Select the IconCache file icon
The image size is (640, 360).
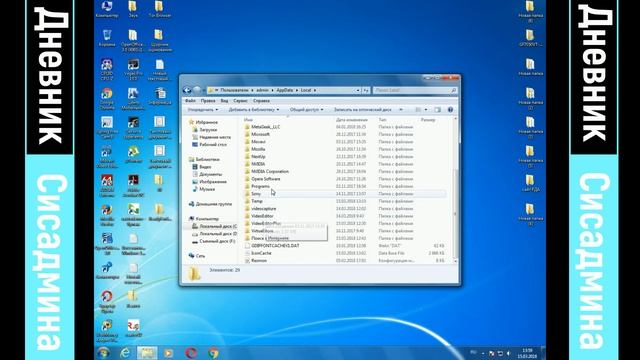pyautogui.click(x=247, y=253)
